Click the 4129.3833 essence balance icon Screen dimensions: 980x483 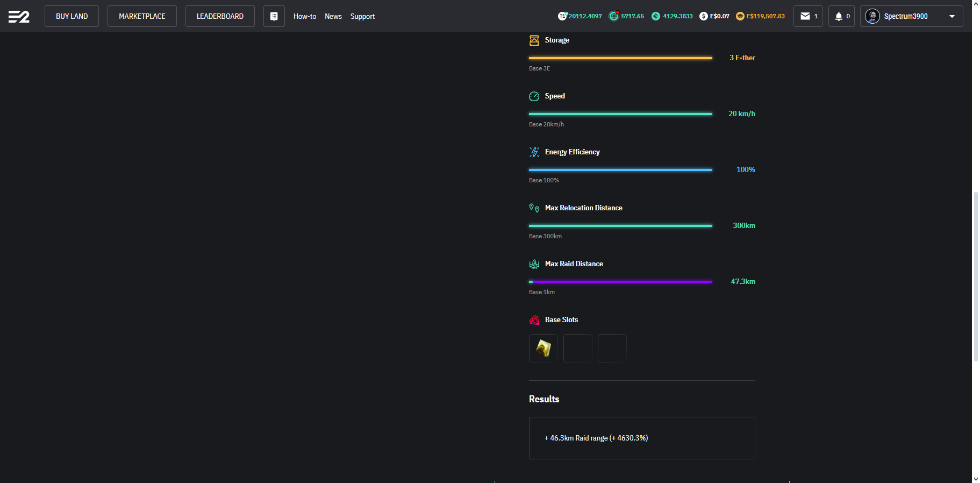[656, 16]
